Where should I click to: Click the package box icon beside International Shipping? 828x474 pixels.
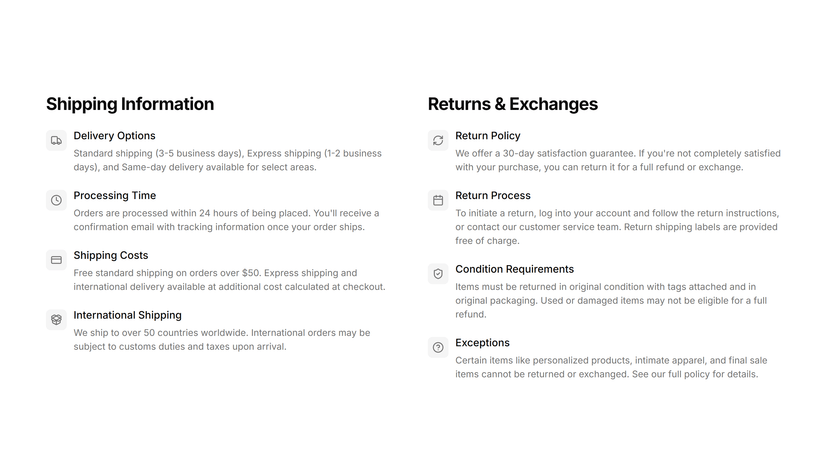point(57,319)
